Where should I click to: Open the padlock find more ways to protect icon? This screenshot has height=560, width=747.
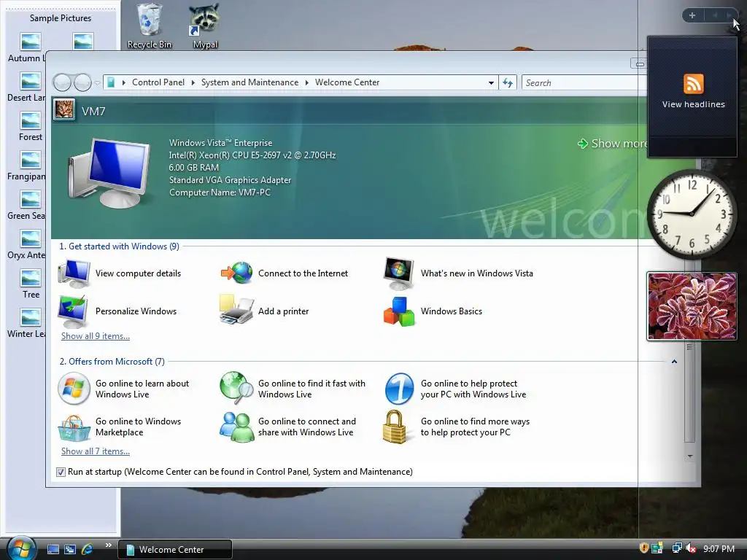(395, 427)
